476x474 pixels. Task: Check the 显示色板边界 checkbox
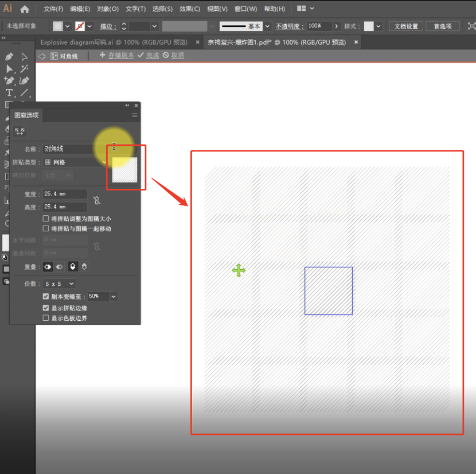46,318
